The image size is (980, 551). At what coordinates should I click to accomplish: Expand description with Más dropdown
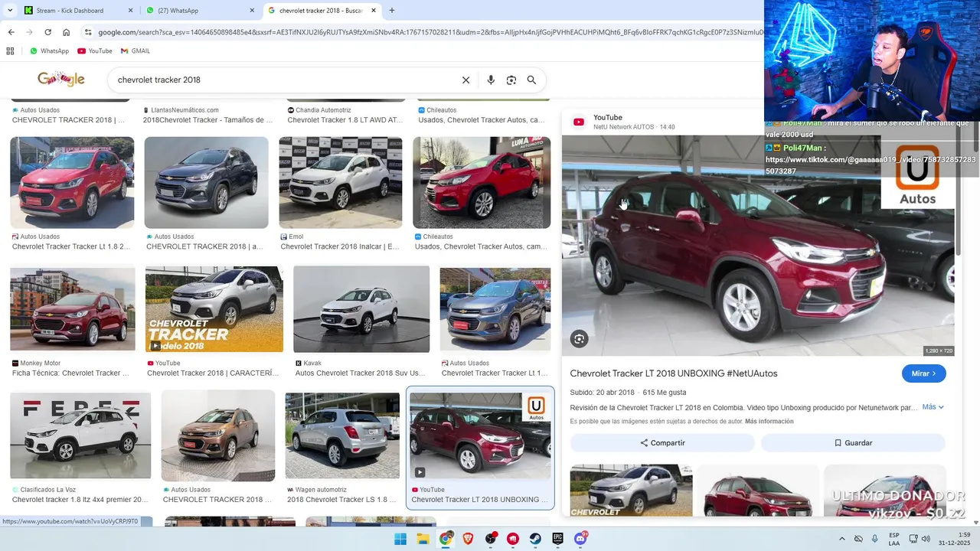(x=933, y=407)
